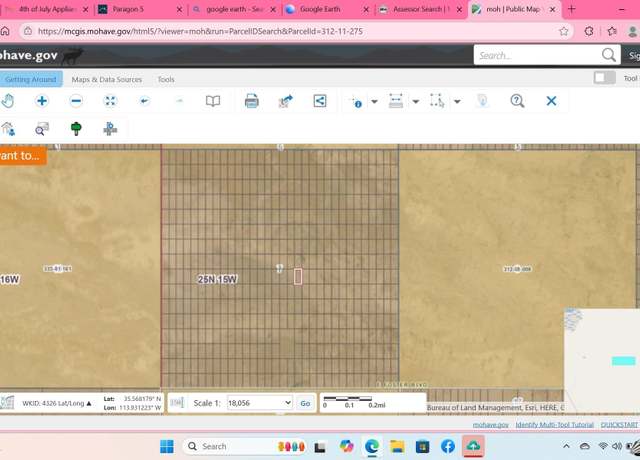The height and width of the screenshot is (460, 640).
Task: Open the parcel search magnifier icon
Action: tap(42, 129)
